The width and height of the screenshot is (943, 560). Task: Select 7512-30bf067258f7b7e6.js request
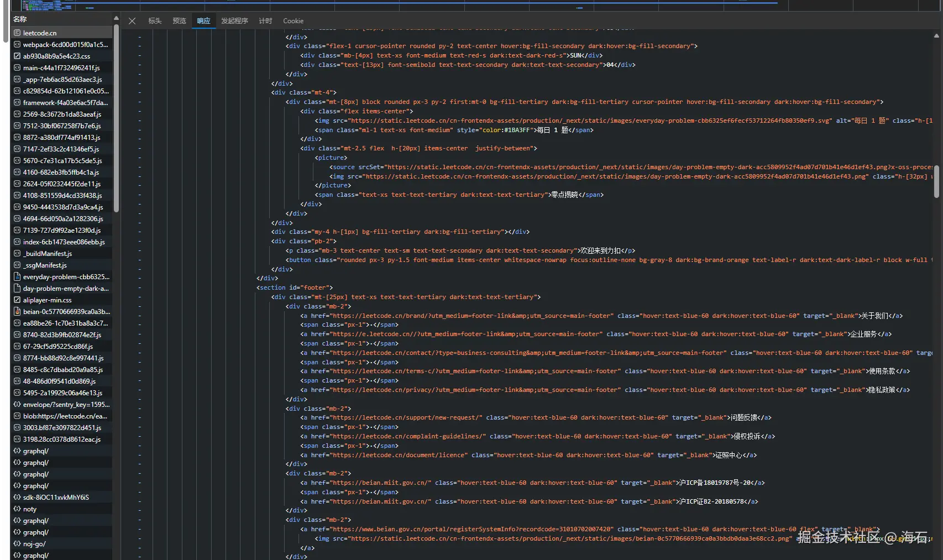pyautogui.click(x=62, y=126)
